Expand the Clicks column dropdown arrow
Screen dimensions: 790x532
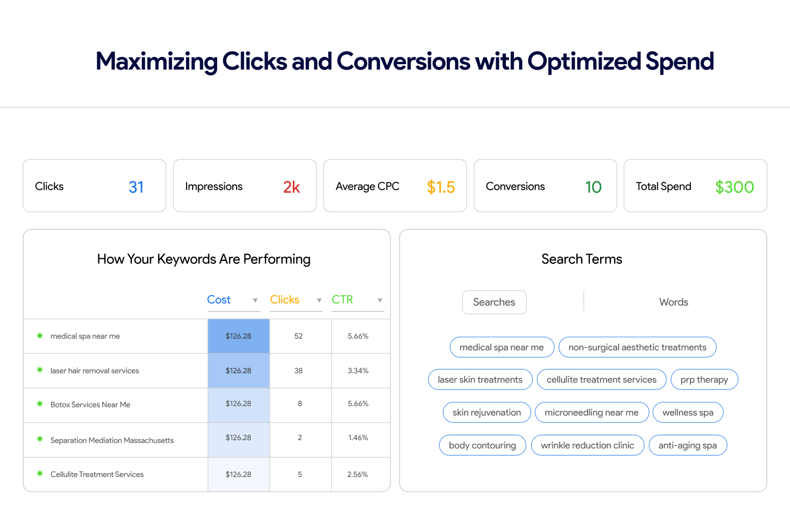[x=319, y=300]
